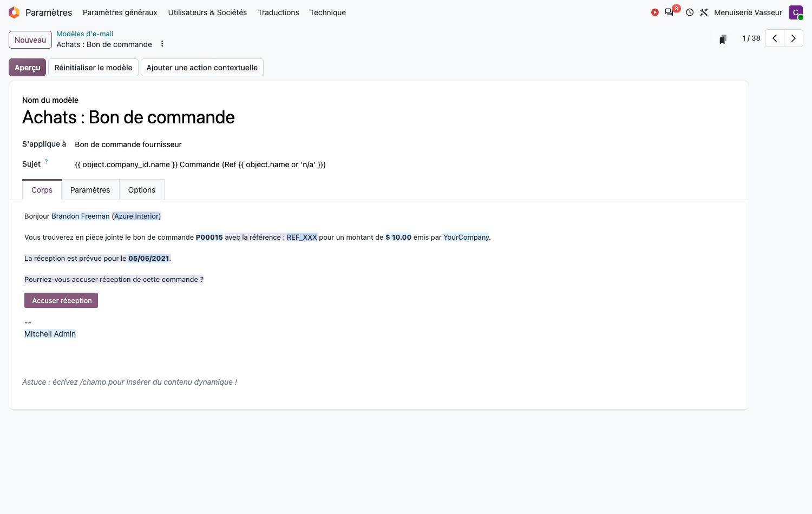Image resolution: width=812 pixels, height=514 pixels.
Task: Switch to the Corps tab
Action: click(42, 190)
